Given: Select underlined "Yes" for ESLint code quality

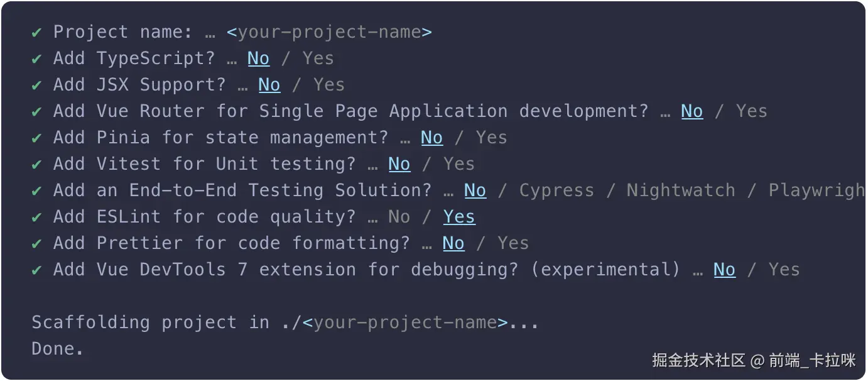Looking at the screenshot, I should [x=459, y=217].
